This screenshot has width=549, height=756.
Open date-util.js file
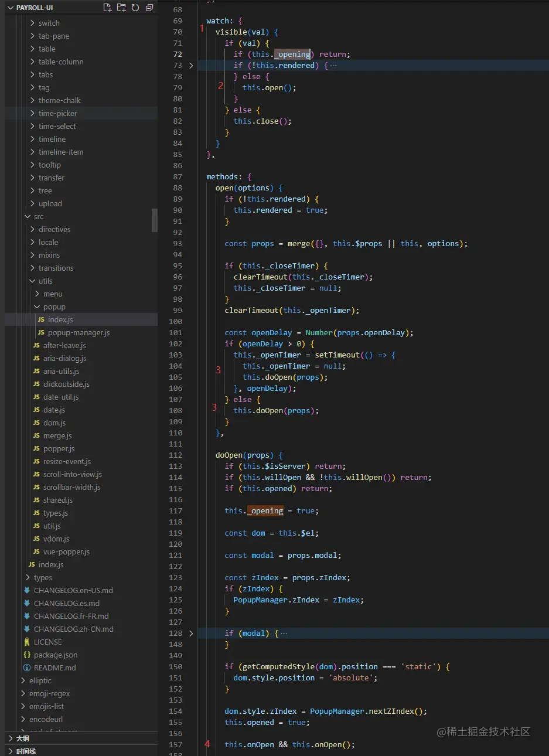(x=61, y=397)
